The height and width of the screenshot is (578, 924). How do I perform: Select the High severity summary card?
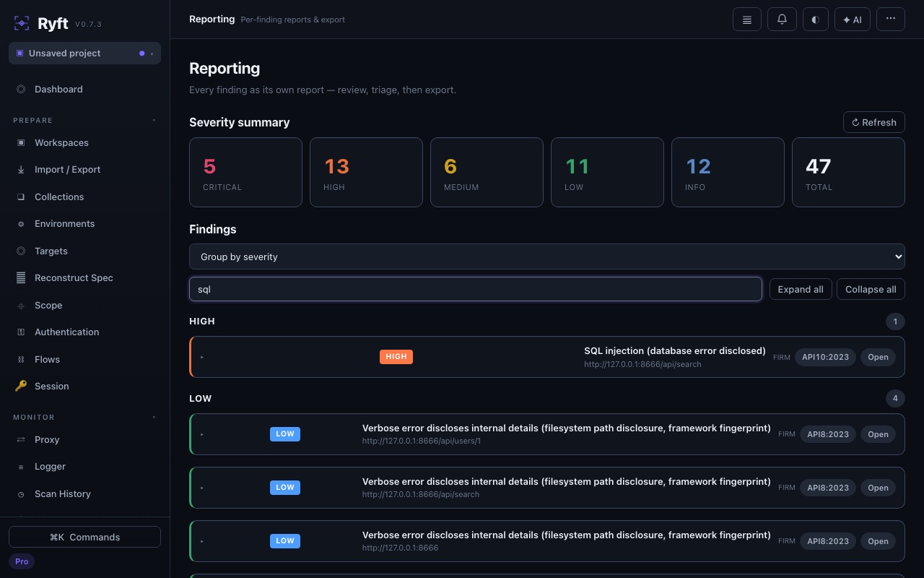click(366, 173)
